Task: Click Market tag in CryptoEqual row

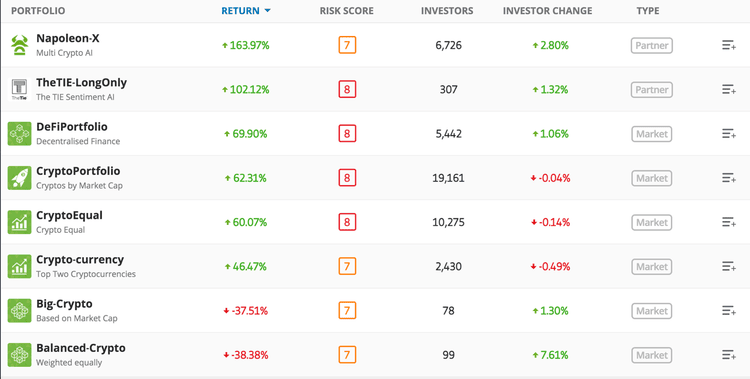Action: [x=651, y=223]
